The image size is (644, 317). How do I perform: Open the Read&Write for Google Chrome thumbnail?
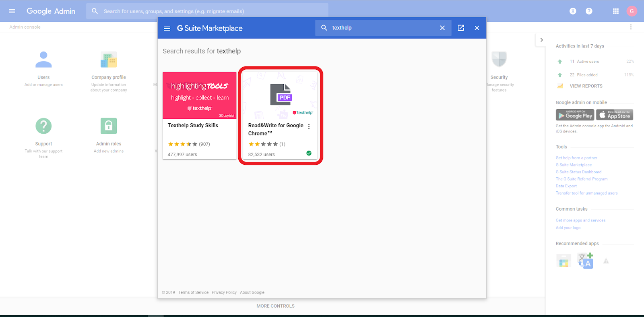click(x=280, y=95)
